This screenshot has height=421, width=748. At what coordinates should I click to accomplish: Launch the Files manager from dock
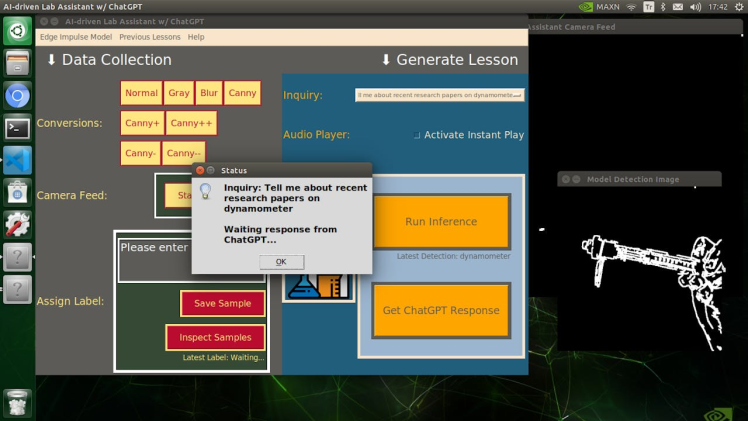[17, 64]
